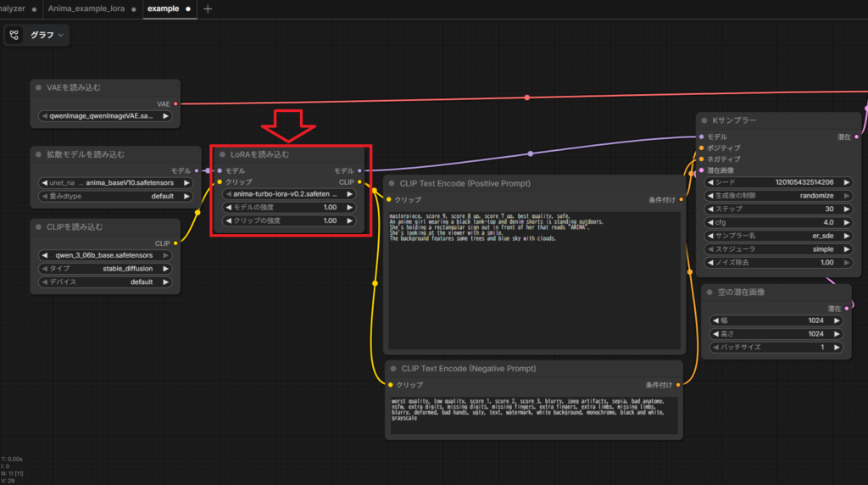Increase ステップ with right arrow
Image resolution: width=868 pixels, height=485 pixels.
pos(847,209)
